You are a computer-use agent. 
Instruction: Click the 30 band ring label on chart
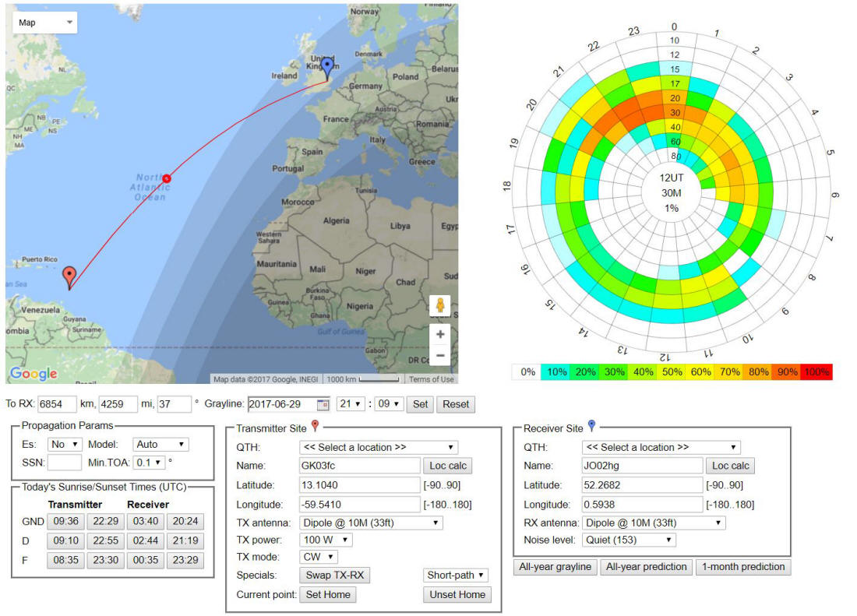click(x=675, y=112)
